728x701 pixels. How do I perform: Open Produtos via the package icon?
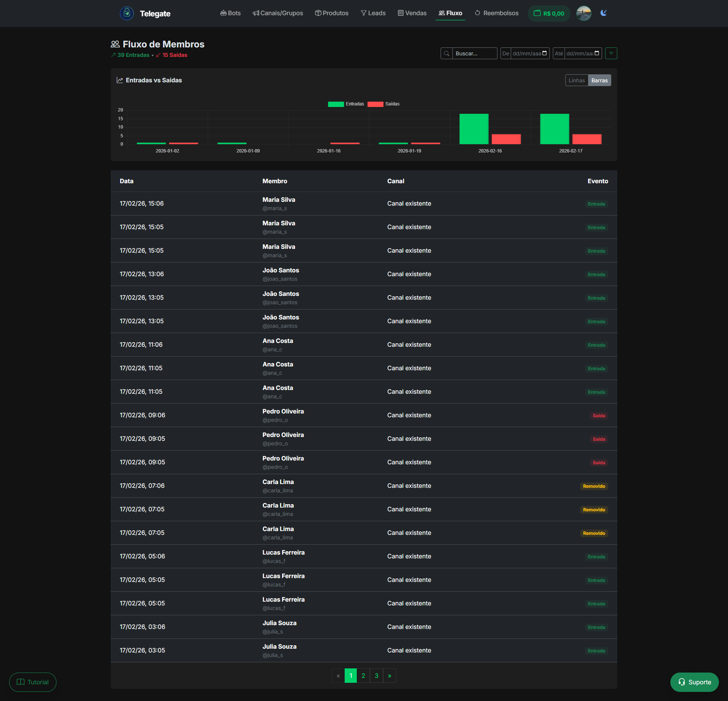point(318,13)
